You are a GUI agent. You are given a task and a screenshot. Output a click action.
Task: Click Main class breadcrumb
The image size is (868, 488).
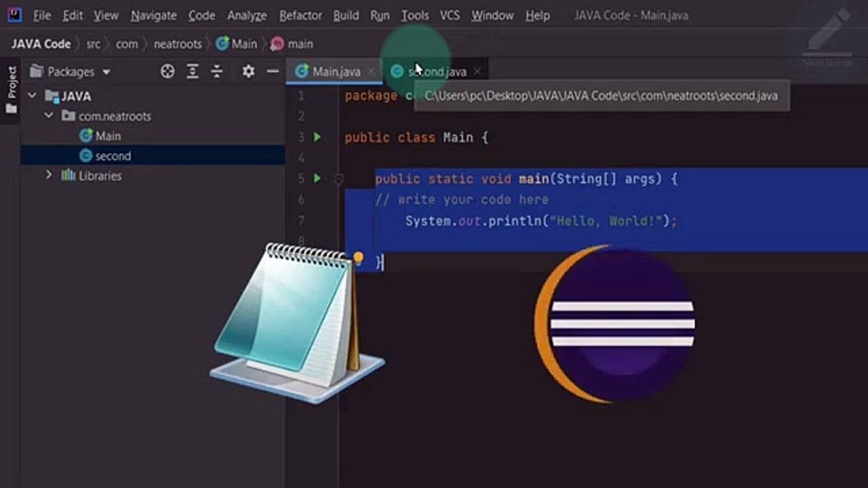(237, 44)
